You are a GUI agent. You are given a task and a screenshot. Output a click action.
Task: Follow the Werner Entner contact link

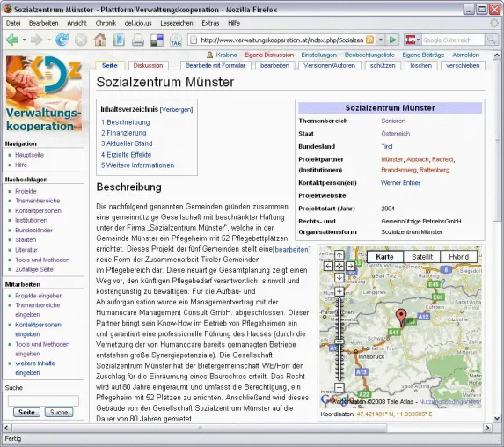coord(400,183)
